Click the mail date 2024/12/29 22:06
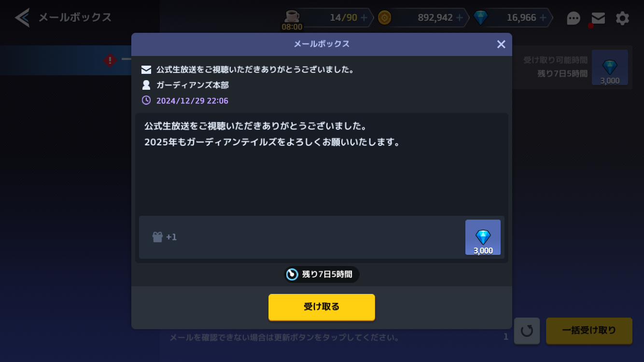Image resolution: width=644 pixels, height=362 pixels. pyautogui.click(x=192, y=101)
